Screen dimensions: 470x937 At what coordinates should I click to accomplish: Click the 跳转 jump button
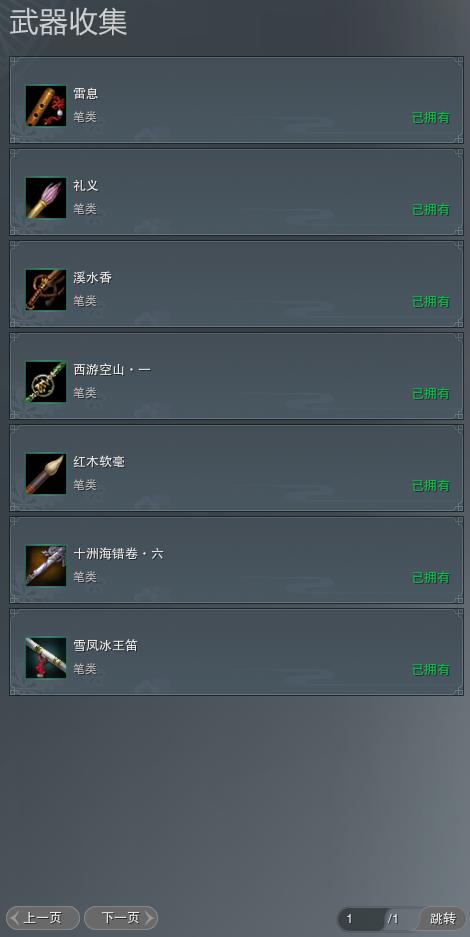[x=443, y=918]
